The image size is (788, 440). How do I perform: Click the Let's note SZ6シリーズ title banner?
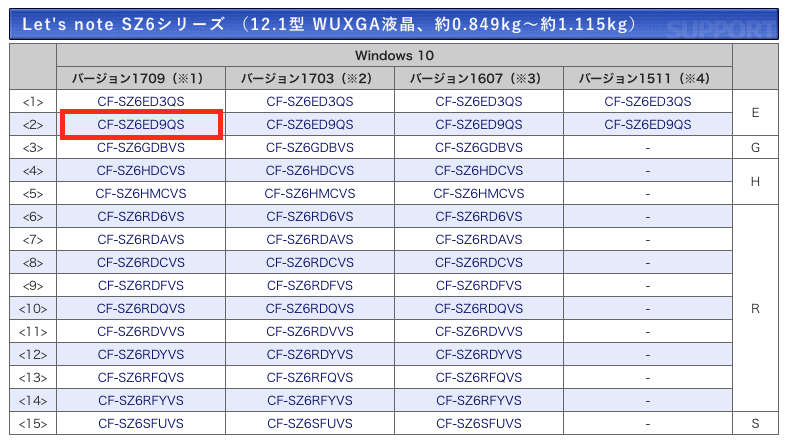coord(394,24)
